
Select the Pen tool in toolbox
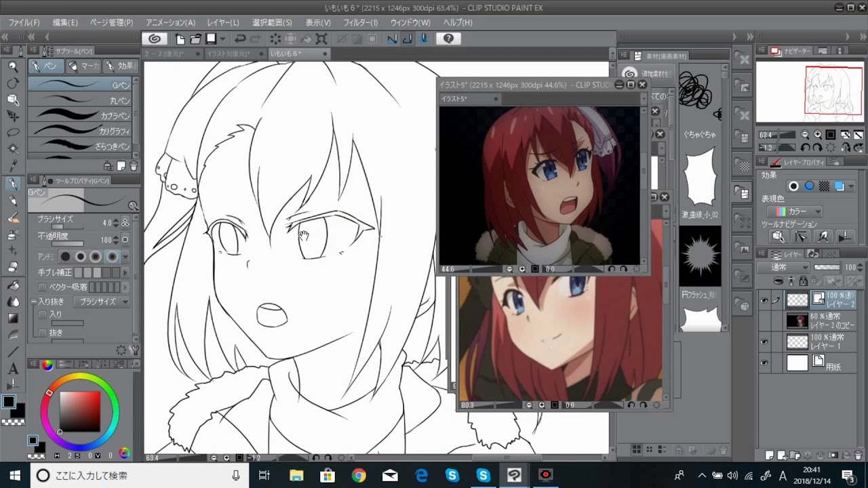pyautogui.click(x=13, y=184)
